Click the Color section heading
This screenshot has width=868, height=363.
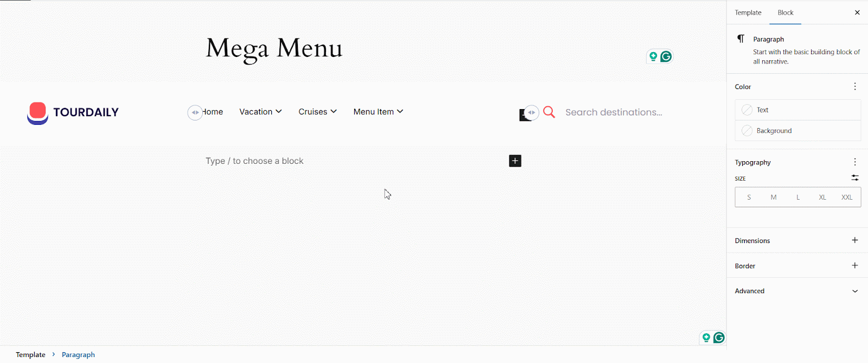[x=743, y=87]
